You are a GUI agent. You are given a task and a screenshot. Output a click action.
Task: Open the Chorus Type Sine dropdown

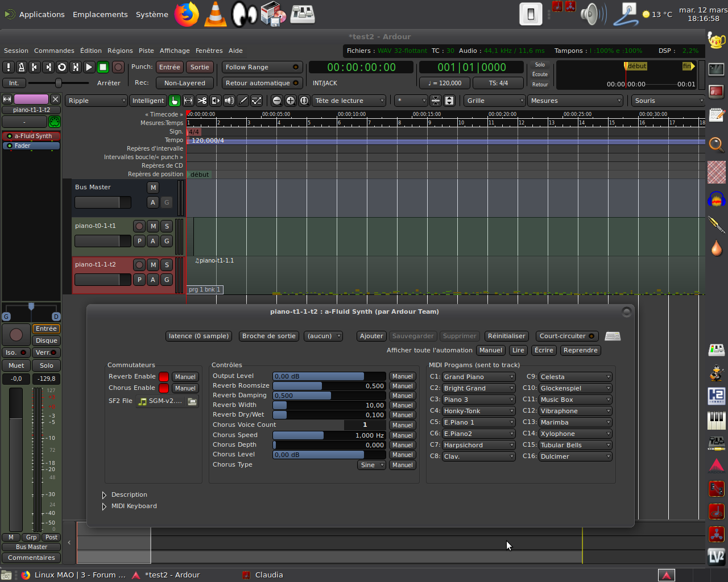tap(371, 465)
